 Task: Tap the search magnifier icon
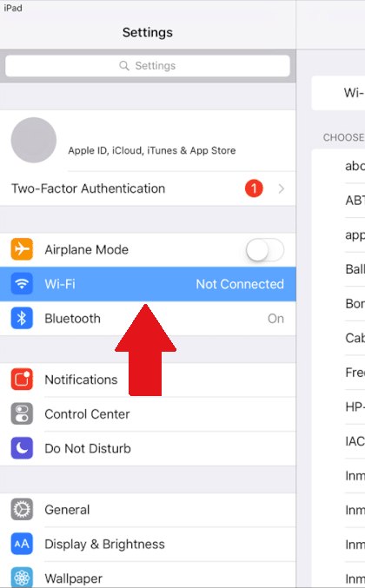(x=124, y=66)
